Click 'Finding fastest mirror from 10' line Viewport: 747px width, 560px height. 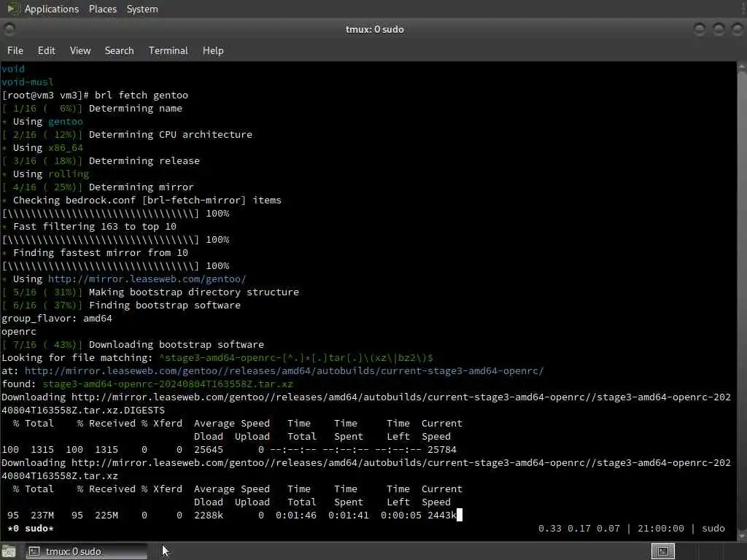(x=101, y=253)
